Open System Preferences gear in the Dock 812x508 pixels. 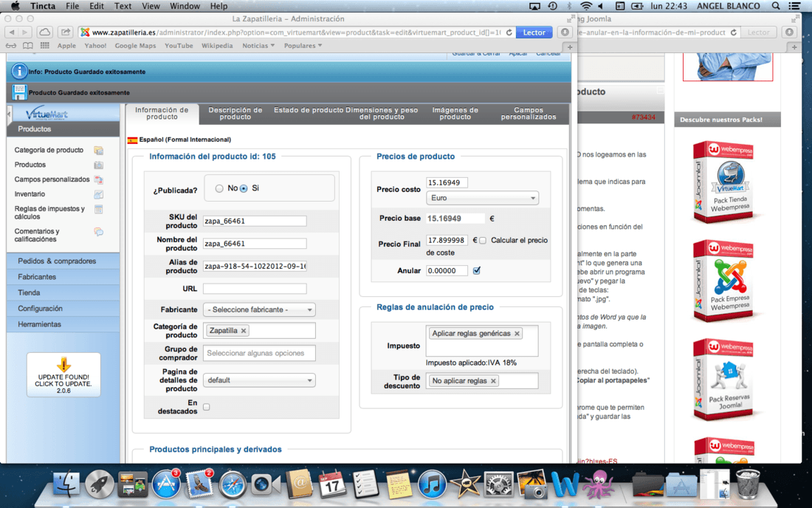pyautogui.click(x=498, y=485)
